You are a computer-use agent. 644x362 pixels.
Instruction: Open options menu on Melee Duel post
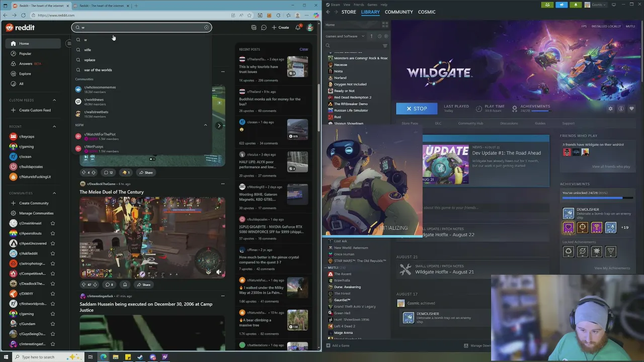pos(222,184)
